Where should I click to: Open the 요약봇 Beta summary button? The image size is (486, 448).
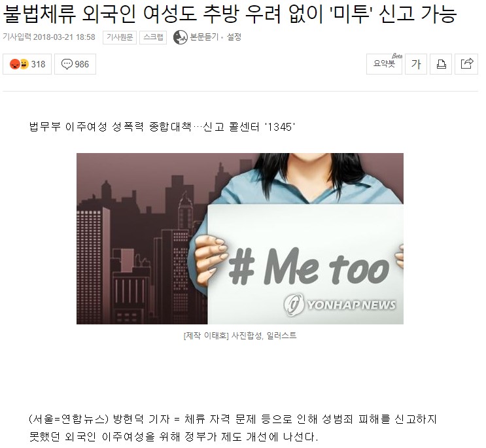coord(385,64)
